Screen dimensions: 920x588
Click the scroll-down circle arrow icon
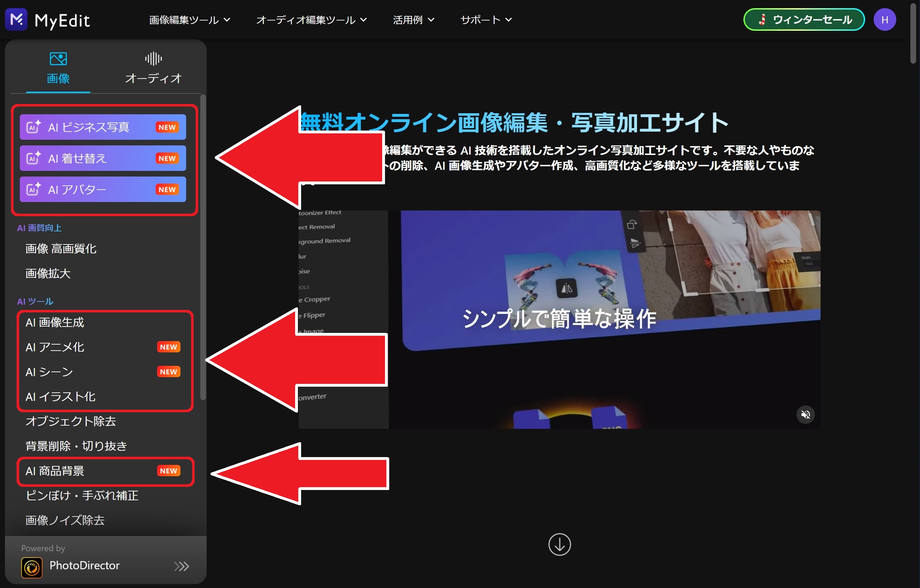tap(559, 544)
